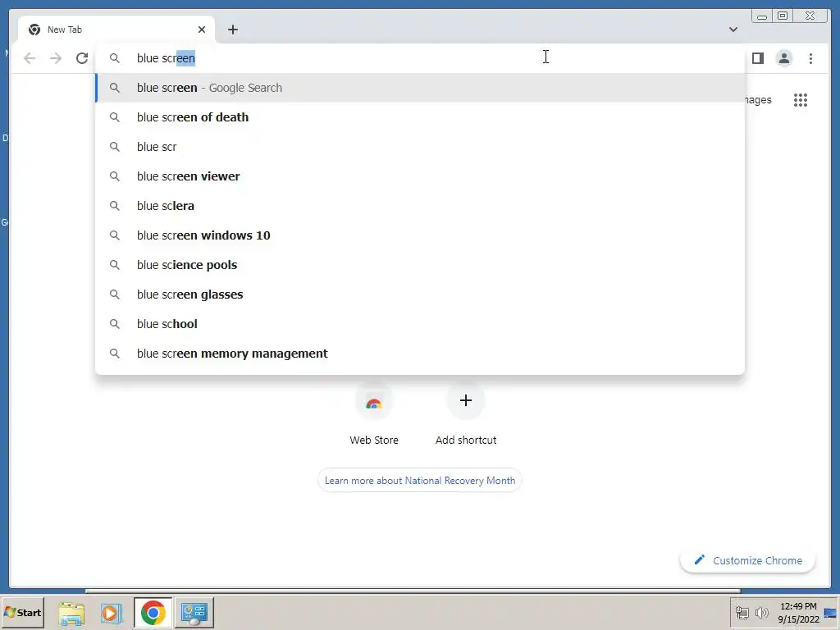This screenshot has height=630, width=840.
Task: Expand the tab search chevron
Action: click(x=733, y=30)
